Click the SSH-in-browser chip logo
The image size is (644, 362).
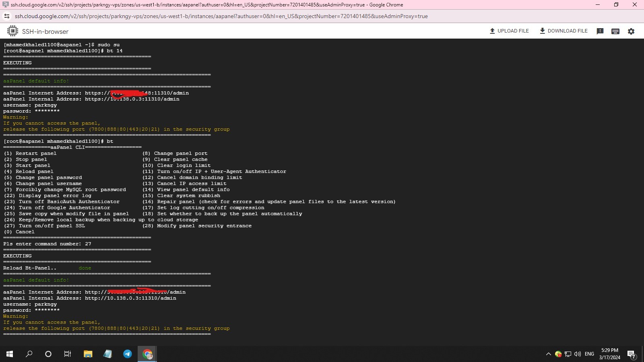[x=12, y=31]
